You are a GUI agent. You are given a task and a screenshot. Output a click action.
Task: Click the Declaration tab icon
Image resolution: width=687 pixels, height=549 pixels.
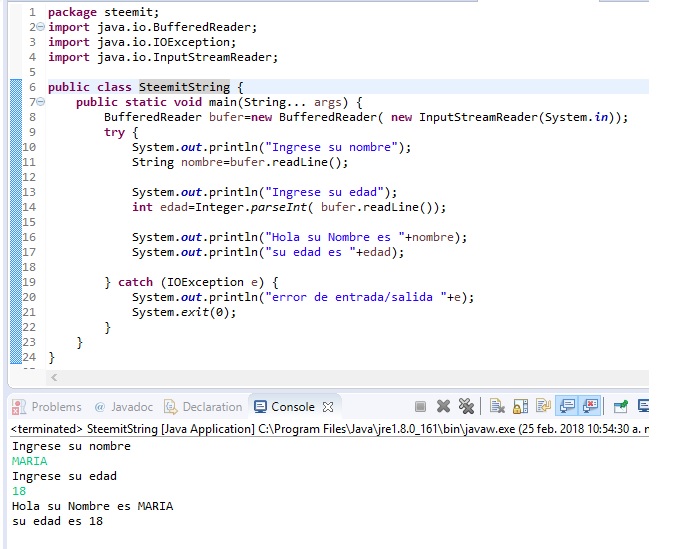(x=170, y=407)
